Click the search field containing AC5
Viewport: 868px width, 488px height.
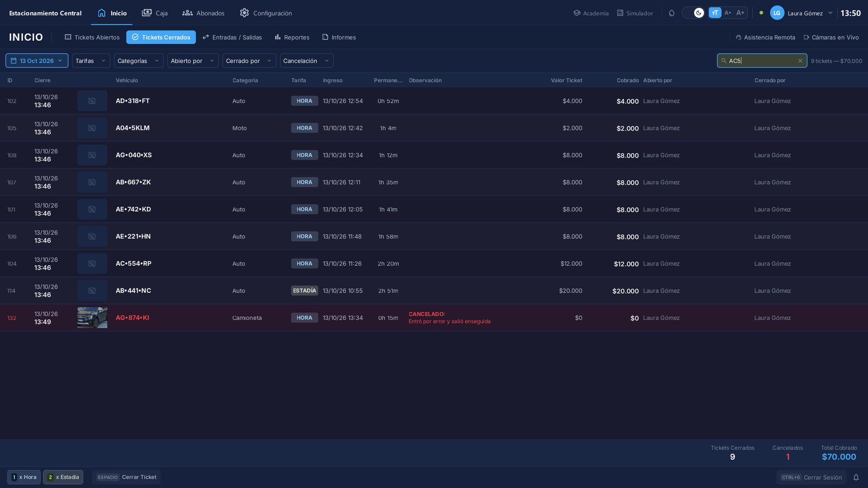pos(762,61)
